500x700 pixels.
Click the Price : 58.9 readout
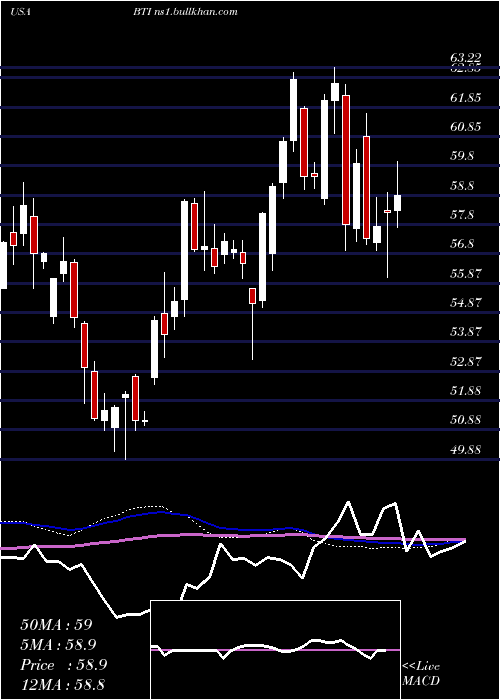63,665
